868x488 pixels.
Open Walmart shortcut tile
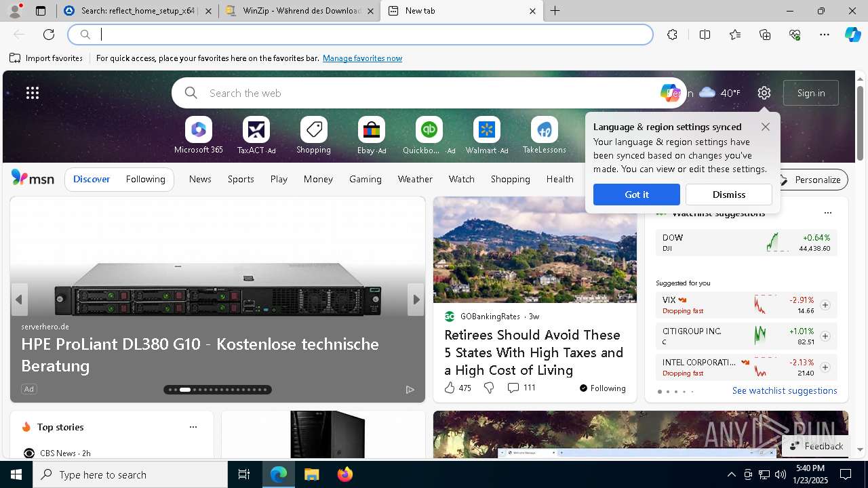(486, 136)
